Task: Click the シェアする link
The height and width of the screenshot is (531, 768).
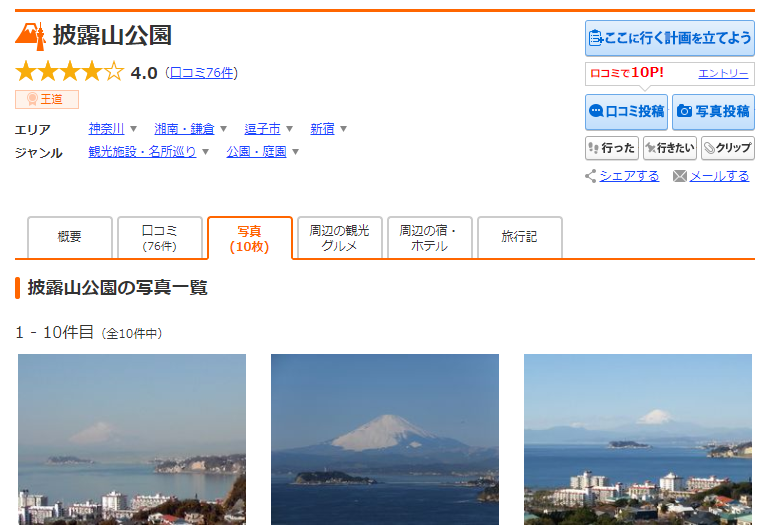Action: click(x=629, y=176)
